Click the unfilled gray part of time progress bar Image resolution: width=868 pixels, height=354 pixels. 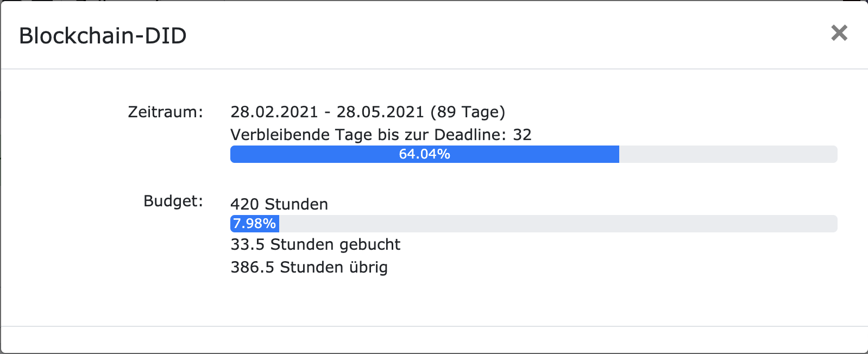click(728, 154)
